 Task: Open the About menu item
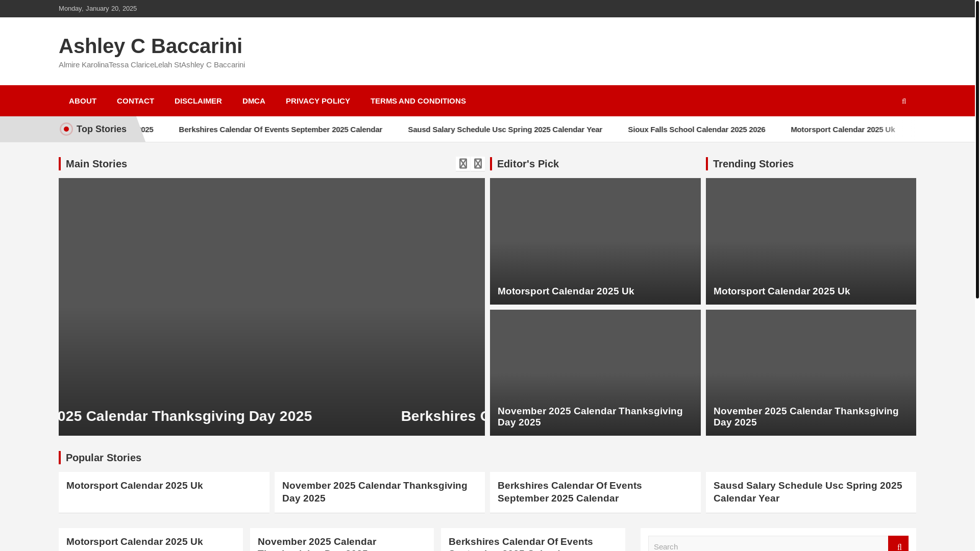click(83, 101)
